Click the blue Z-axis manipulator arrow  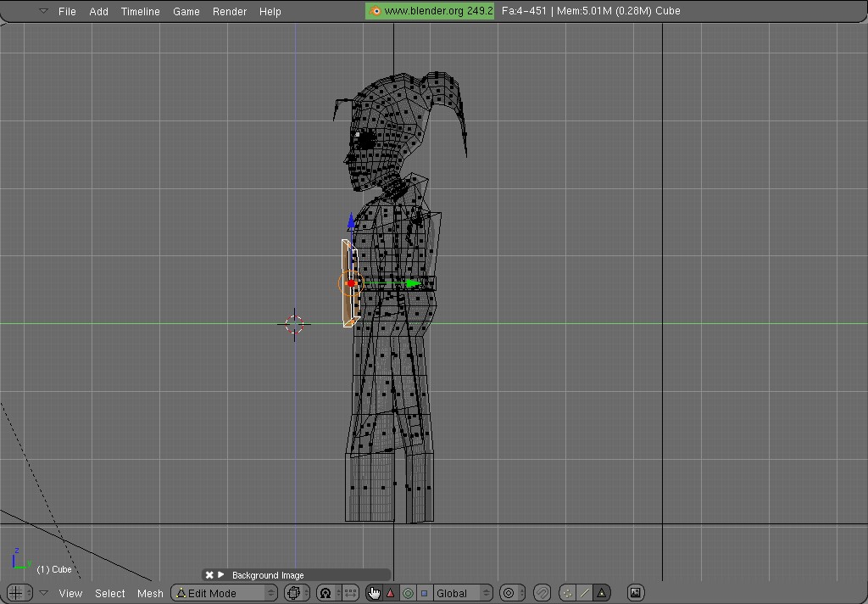[351, 221]
